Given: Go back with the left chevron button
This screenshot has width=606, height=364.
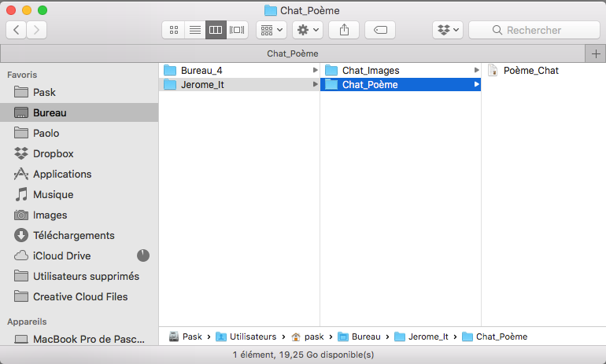Looking at the screenshot, I should [x=17, y=30].
